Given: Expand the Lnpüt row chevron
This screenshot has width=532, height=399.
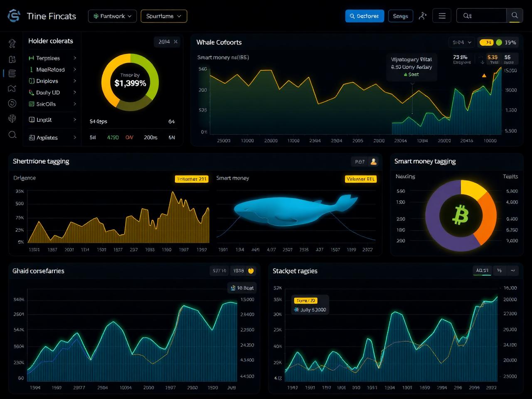Looking at the screenshot, I should [x=75, y=120].
